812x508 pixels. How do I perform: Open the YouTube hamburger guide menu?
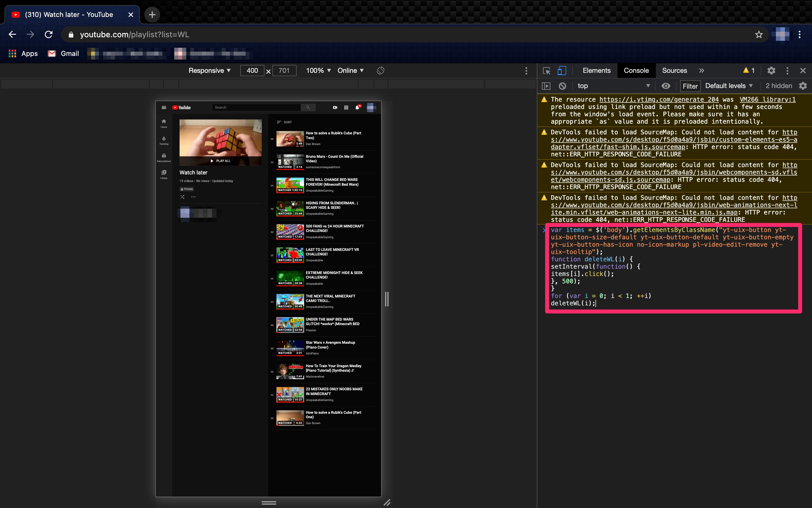coord(164,108)
